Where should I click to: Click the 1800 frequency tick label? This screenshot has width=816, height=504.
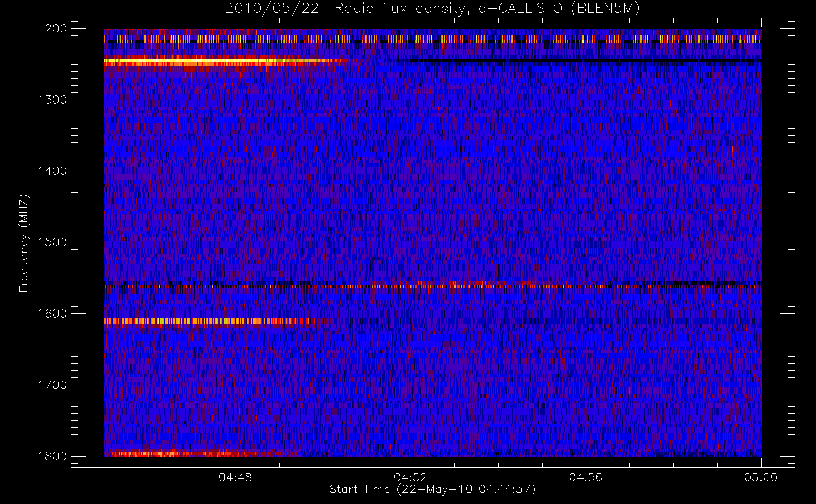tap(52, 456)
